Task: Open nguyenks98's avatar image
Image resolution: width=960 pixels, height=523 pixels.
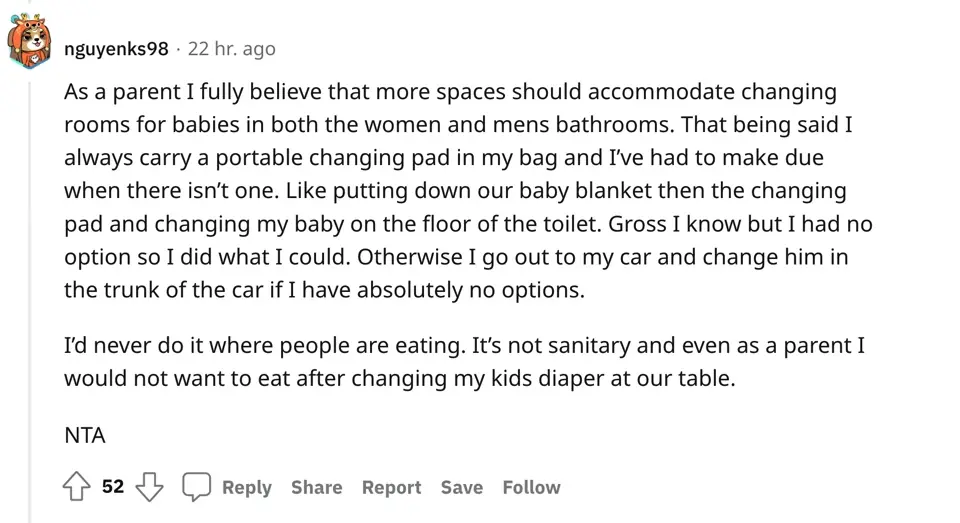Action: pyautogui.click(x=29, y=46)
